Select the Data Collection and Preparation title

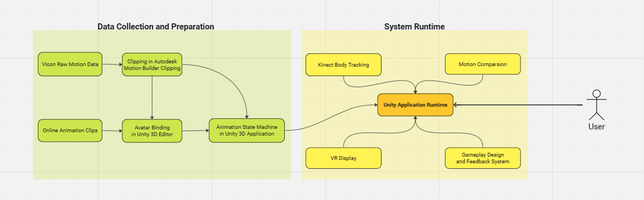point(156,27)
